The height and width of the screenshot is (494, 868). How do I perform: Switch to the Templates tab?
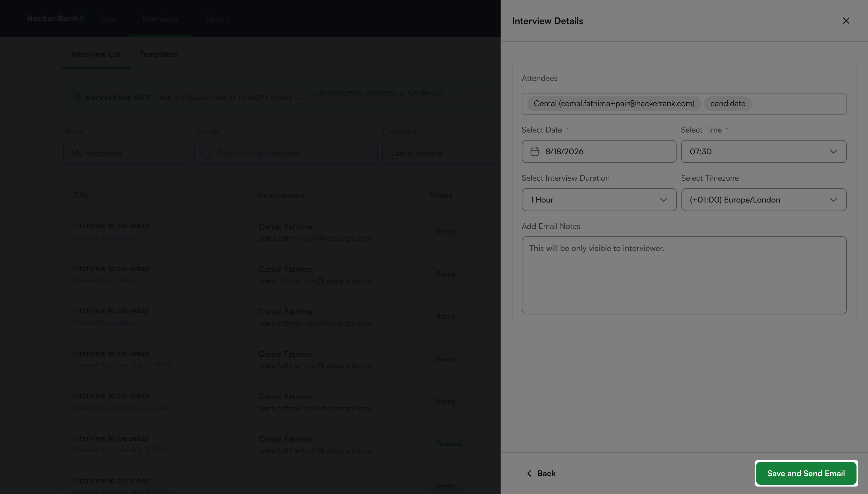tap(158, 54)
